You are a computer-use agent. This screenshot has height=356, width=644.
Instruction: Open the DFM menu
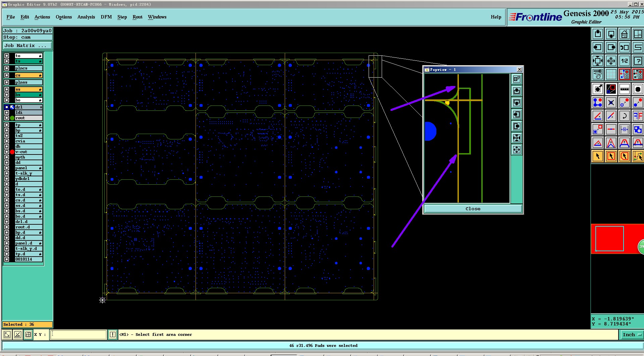click(106, 17)
